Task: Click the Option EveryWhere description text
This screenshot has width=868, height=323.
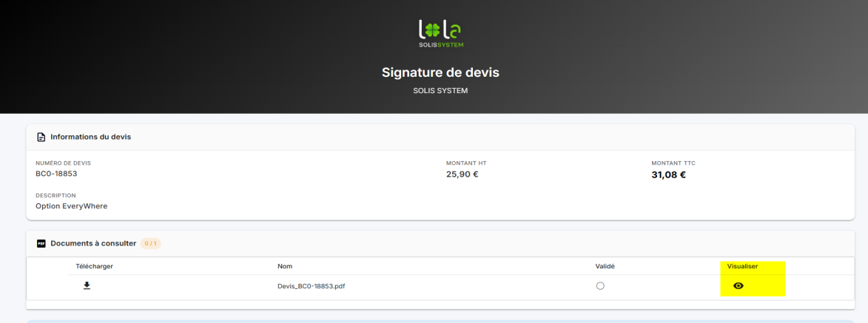Action: [72, 205]
